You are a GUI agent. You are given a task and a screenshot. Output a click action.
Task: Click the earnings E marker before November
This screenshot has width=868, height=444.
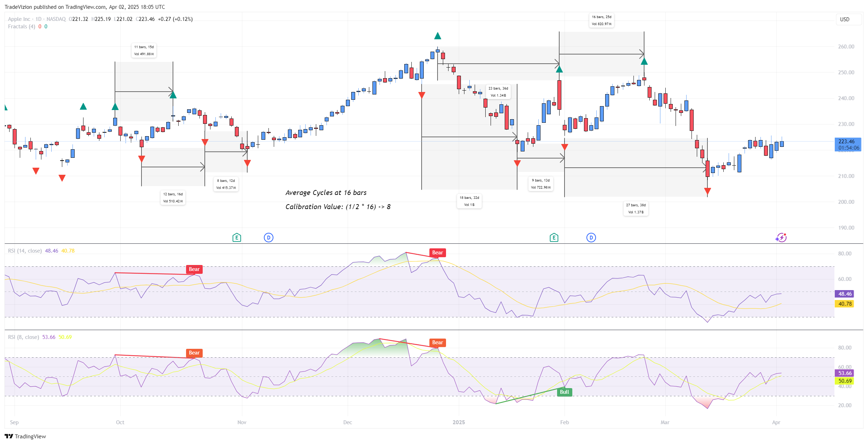237,237
